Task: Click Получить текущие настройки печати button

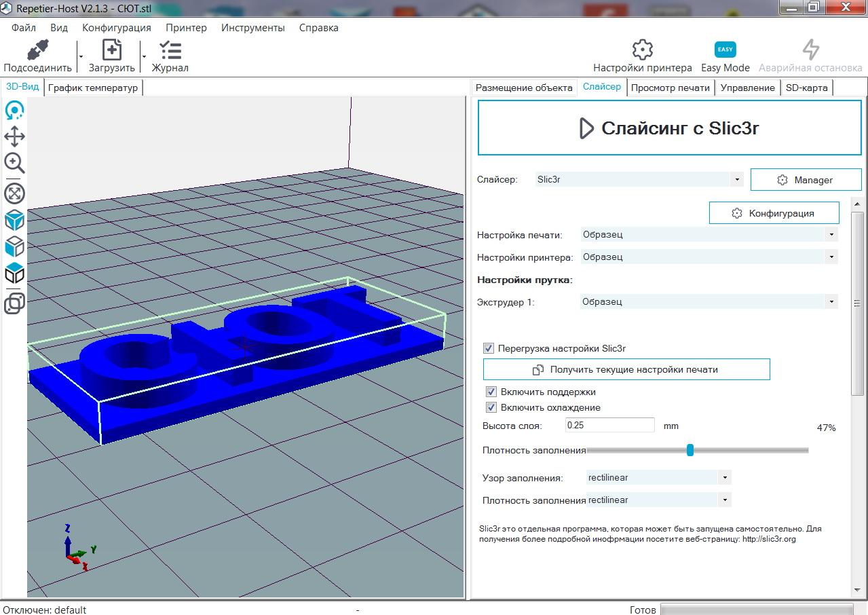Action: pyautogui.click(x=626, y=369)
